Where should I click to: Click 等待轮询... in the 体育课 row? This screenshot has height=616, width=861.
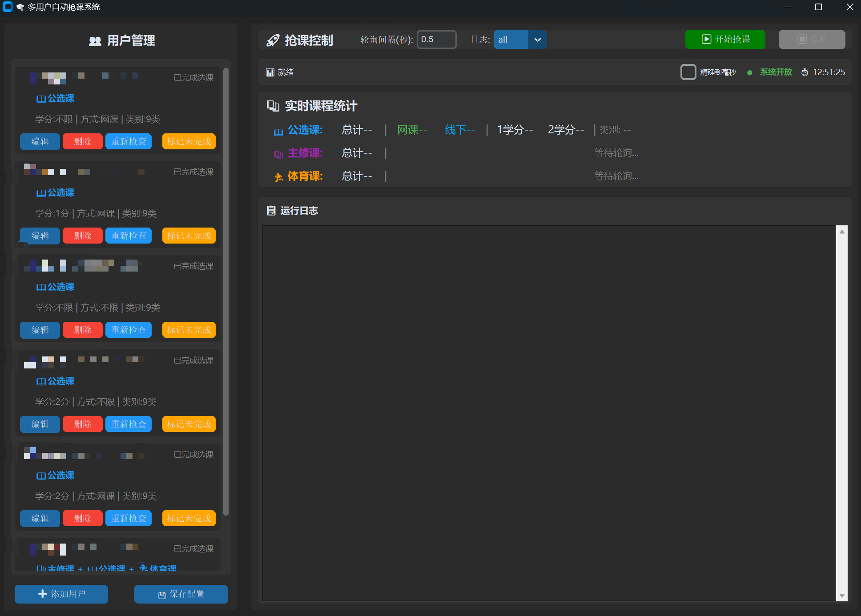point(616,176)
